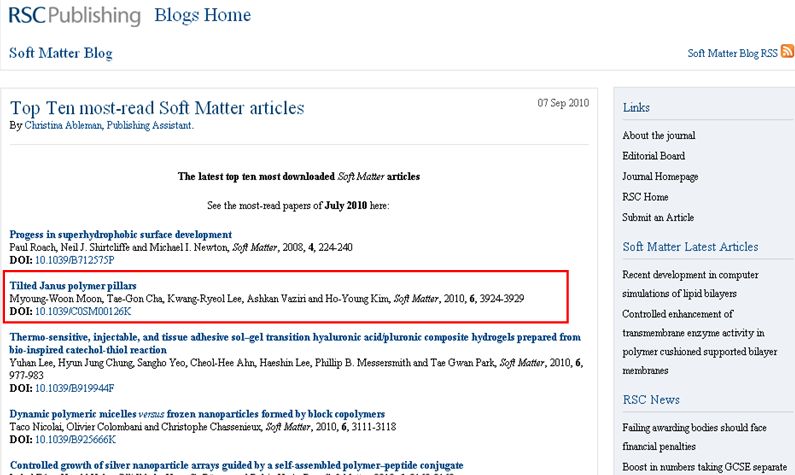
Task: Click The latest top ten most downloaded heading
Action: (299, 176)
